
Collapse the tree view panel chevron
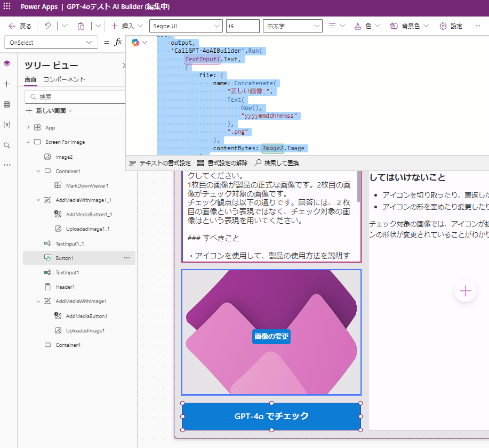tap(124, 66)
